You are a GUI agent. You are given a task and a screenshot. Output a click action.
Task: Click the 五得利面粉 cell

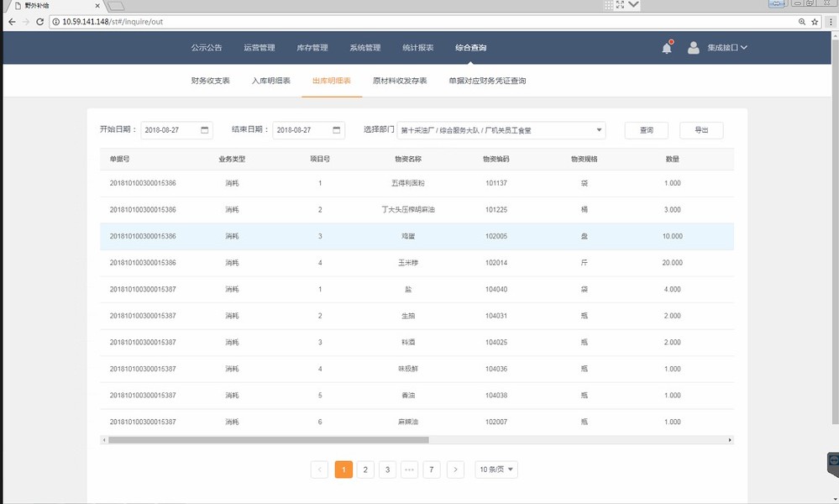(407, 183)
